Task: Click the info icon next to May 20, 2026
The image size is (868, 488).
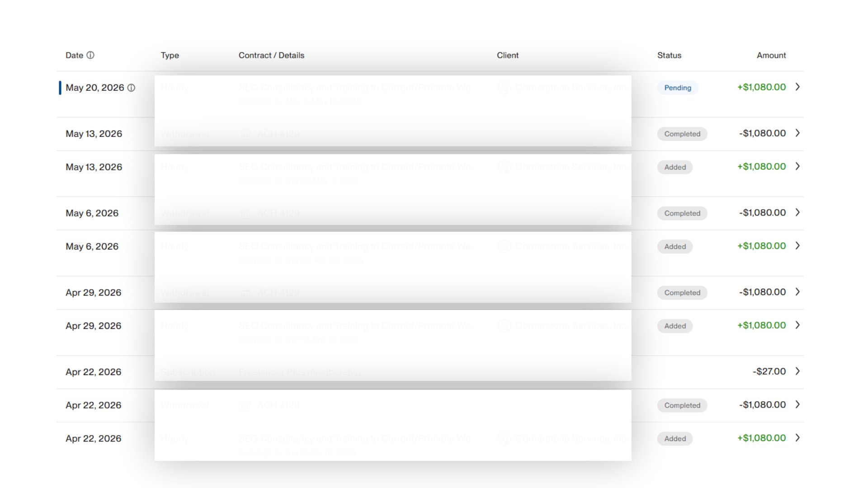Action: pyautogui.click(x=131, y=88)
